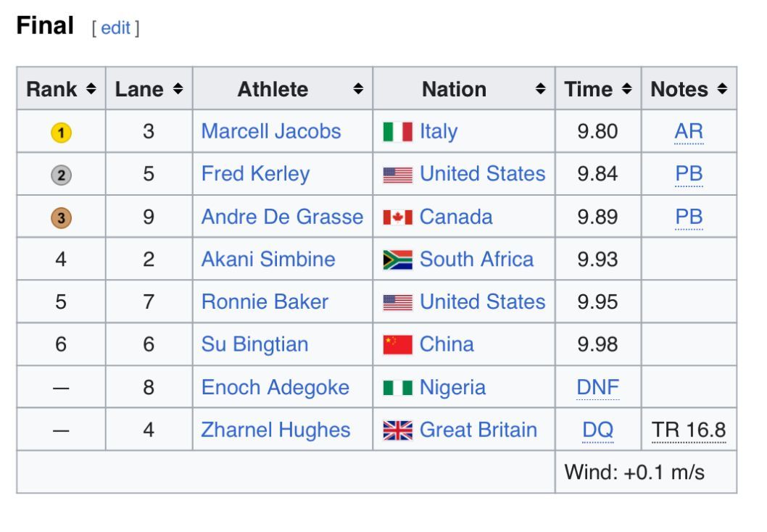Click the AR note for Marcell Jacobs
This screenshot has width=767, height=532.
[689, 131]
